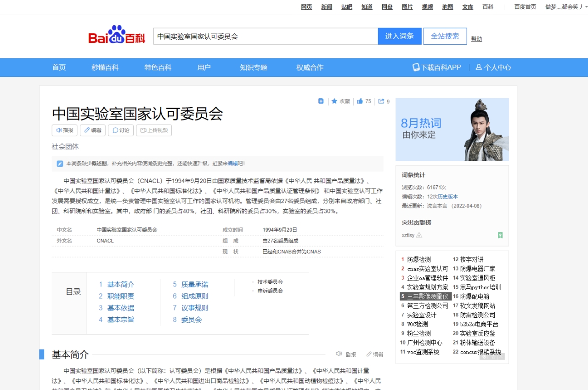Click the share arrow icon showing 9 shares

[380, 101]
